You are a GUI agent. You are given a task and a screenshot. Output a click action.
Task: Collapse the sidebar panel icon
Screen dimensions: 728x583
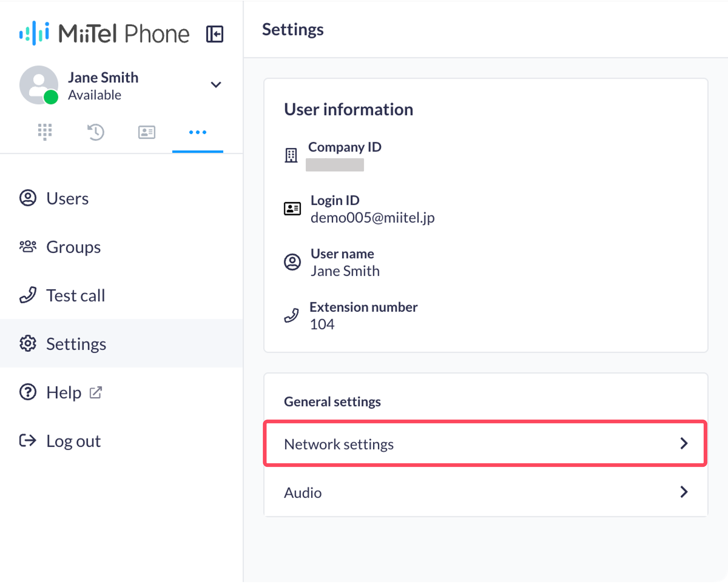215,34
